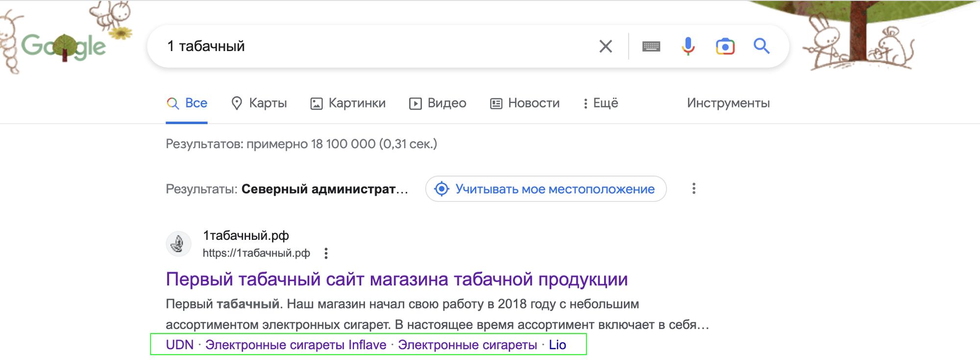Open the on-screen keyboard input tool
This screenshot has height=360, width=980.
(651, 47)
